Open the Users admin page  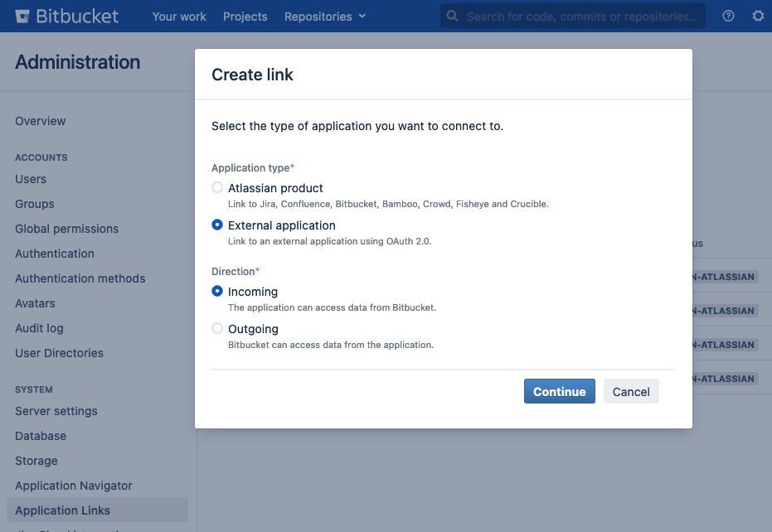click(x=30, y=178)
